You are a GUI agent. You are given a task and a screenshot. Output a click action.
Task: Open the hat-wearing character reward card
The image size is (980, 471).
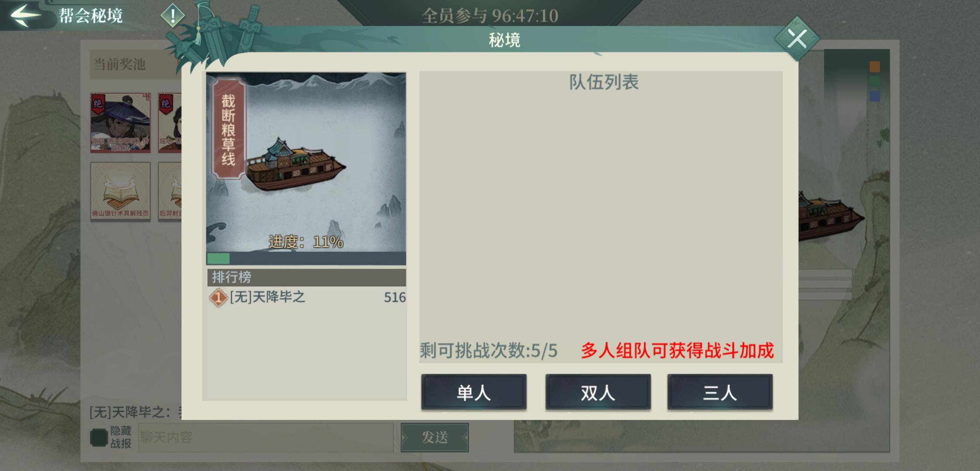coord(120,123)
